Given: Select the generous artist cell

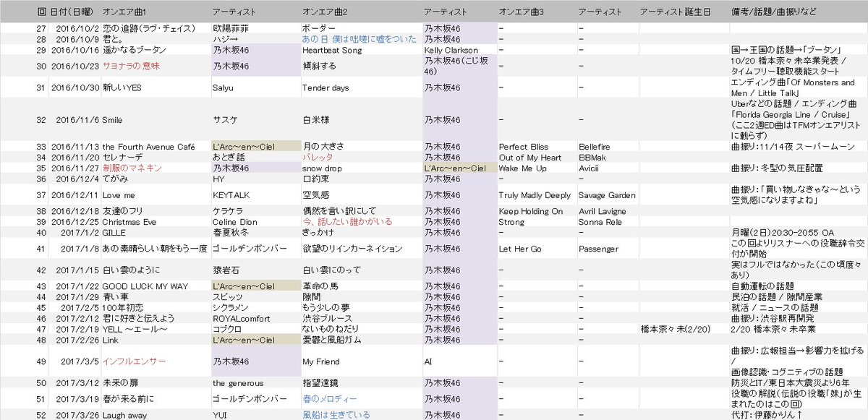Looking at the screenshot, I should (238, 383).
